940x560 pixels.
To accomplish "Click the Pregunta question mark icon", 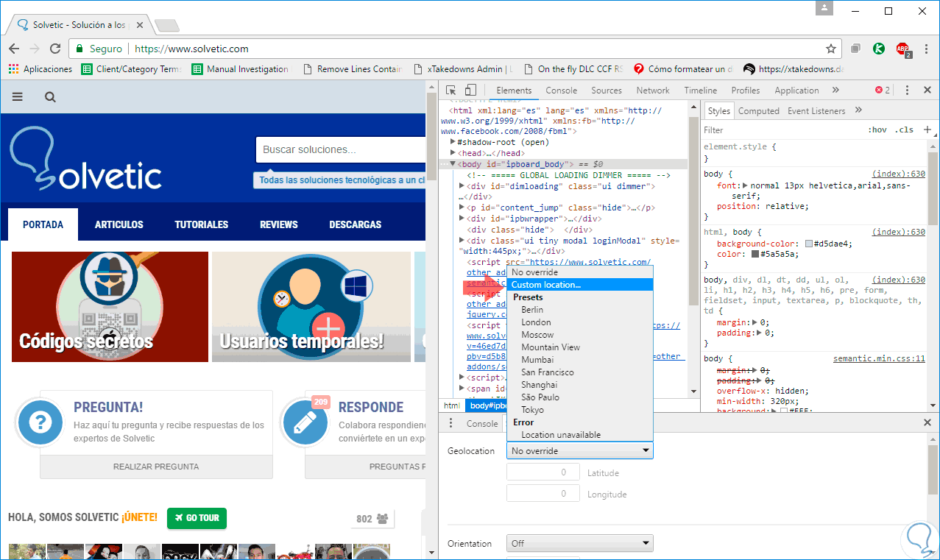I will 40,423.
